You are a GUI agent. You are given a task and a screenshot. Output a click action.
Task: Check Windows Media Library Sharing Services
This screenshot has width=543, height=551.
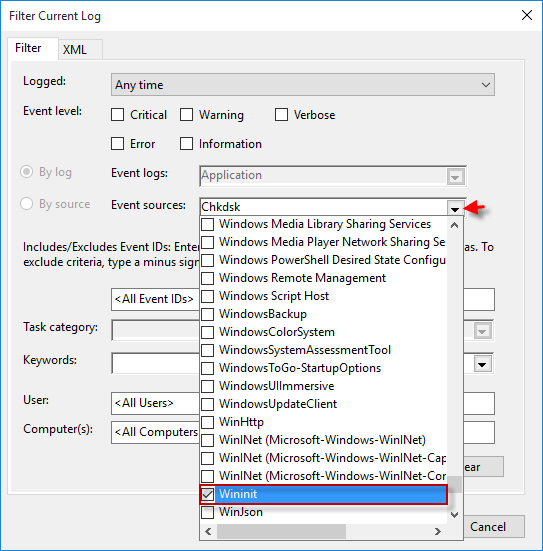click(x=208, y=224)
